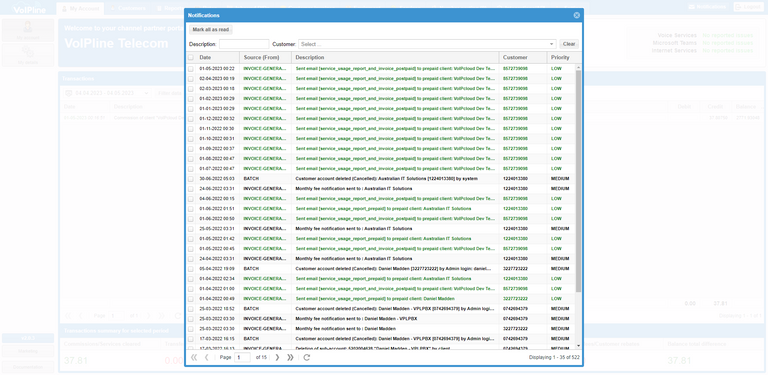Go to the first notifications page
Image resolution: width=768 pixels, height=375 pixels.
(x=194, y=357)
